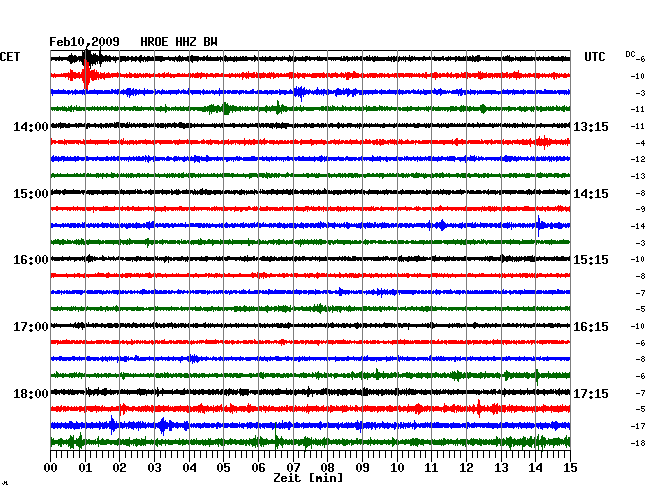
Task: Click minute 03 on the time axis
Action: pos(154,468)
